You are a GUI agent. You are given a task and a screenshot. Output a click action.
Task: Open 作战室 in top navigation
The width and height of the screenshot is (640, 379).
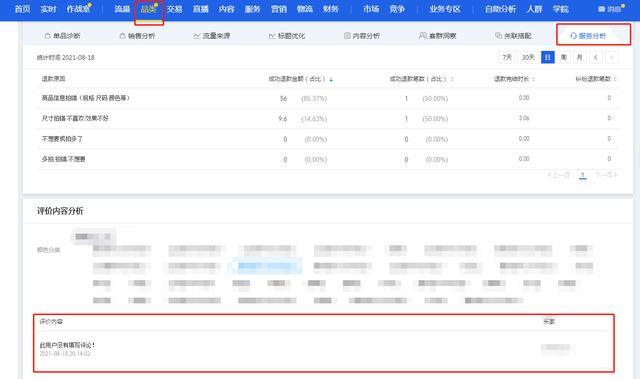(78, 9)
